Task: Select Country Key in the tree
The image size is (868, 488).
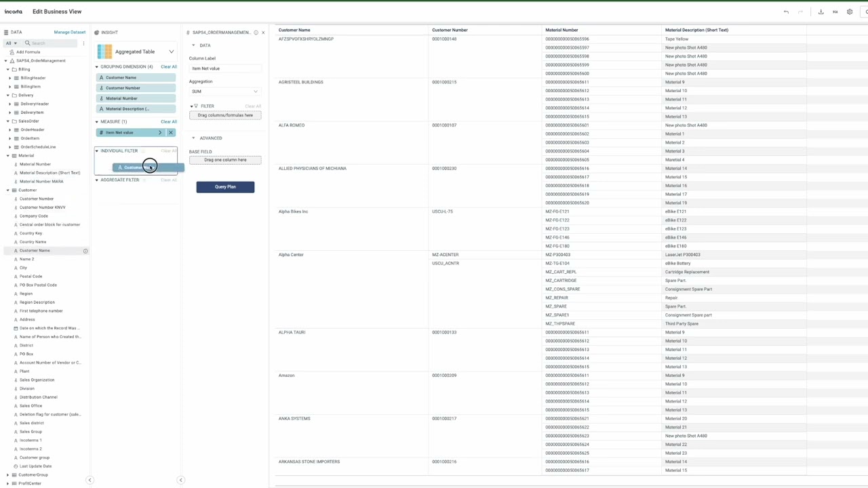Action: click(31, 233)
